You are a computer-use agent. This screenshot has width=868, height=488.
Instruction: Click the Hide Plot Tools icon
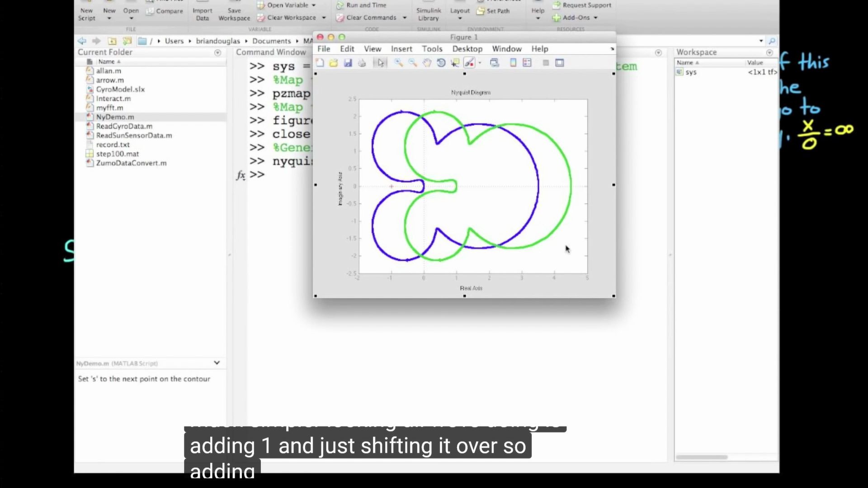tap(546, 63)
